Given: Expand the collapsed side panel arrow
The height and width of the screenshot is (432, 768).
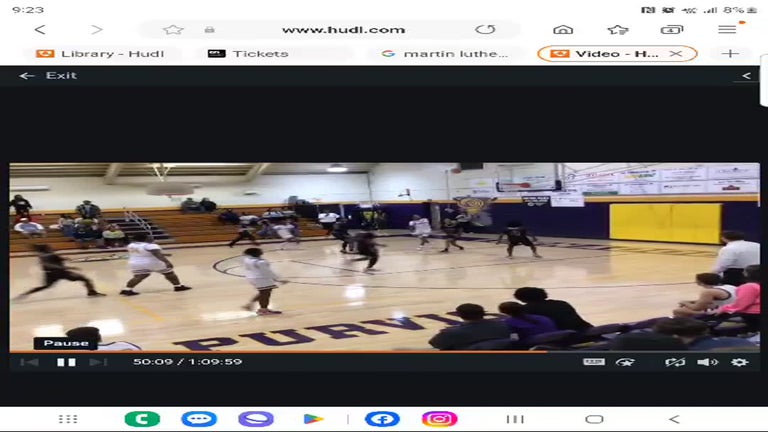Looking at the screenshot, I should tap(746, 75).
